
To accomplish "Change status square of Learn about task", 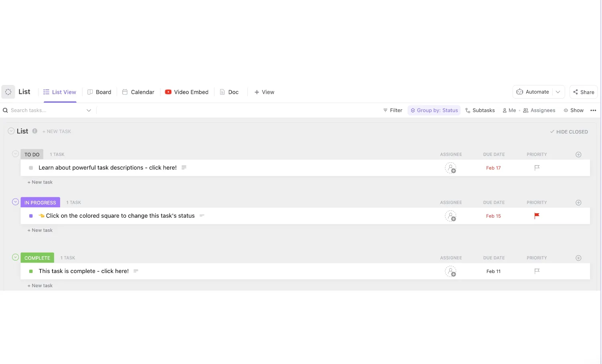I will point(31,168).
